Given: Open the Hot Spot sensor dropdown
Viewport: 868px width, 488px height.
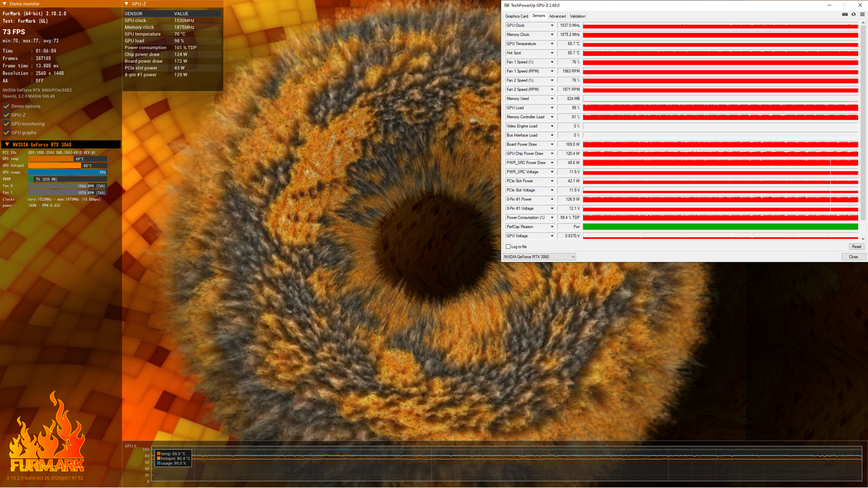Looking at the screenshot, I should coord(552,53).
